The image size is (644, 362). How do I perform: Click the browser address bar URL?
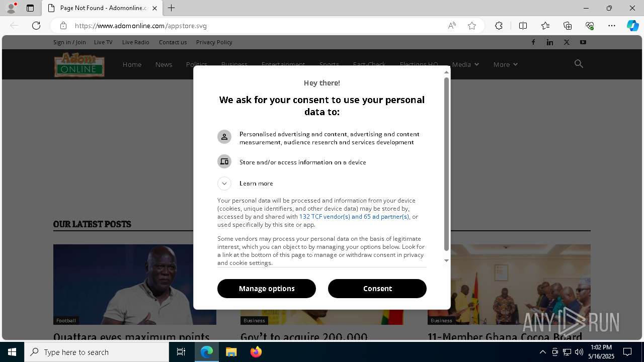(x=141, y=26)
